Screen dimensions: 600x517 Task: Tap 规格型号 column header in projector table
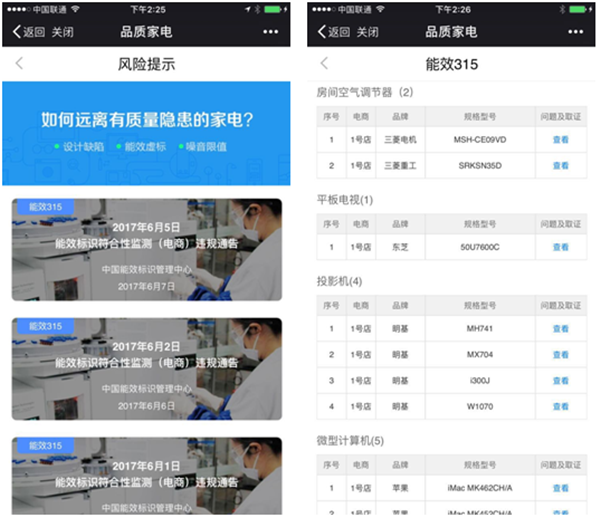[480, 305]
